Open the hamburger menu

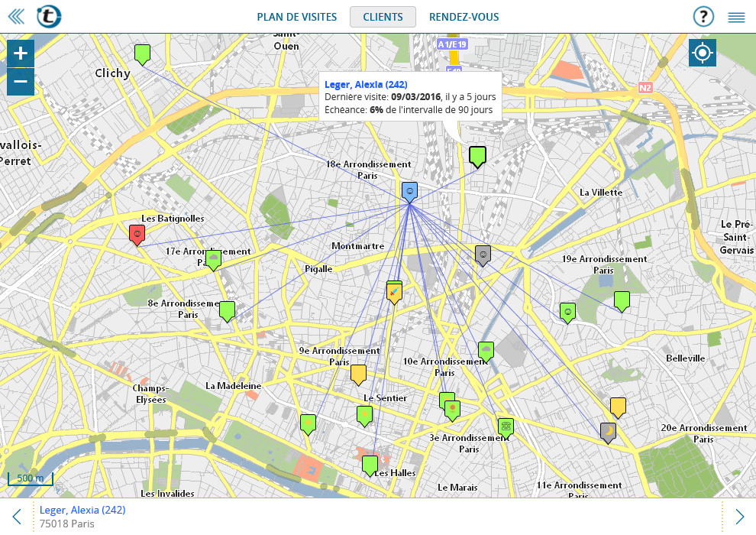point(736,16)
